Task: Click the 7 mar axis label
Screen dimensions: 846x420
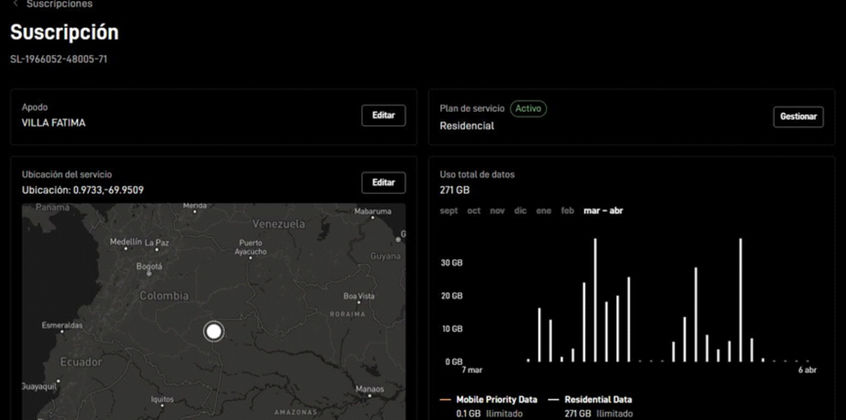Action: (x=472, y=370)
